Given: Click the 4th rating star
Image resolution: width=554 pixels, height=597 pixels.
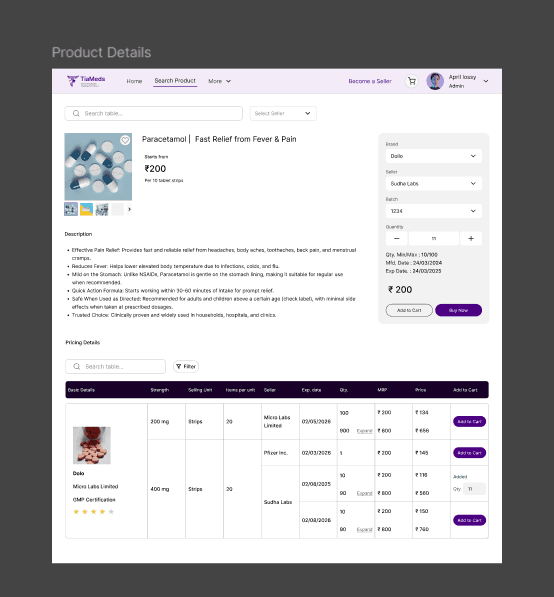Looking at the screenshot, I should (102, 512).
